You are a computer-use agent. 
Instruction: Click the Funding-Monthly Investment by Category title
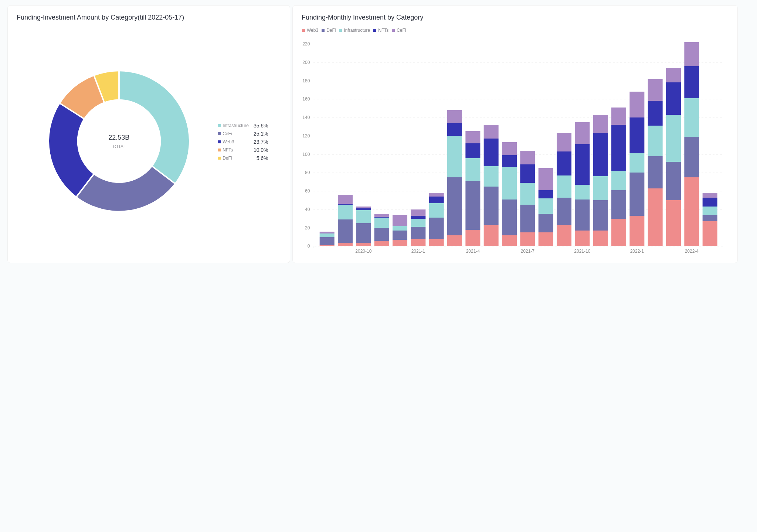(362, 17)
